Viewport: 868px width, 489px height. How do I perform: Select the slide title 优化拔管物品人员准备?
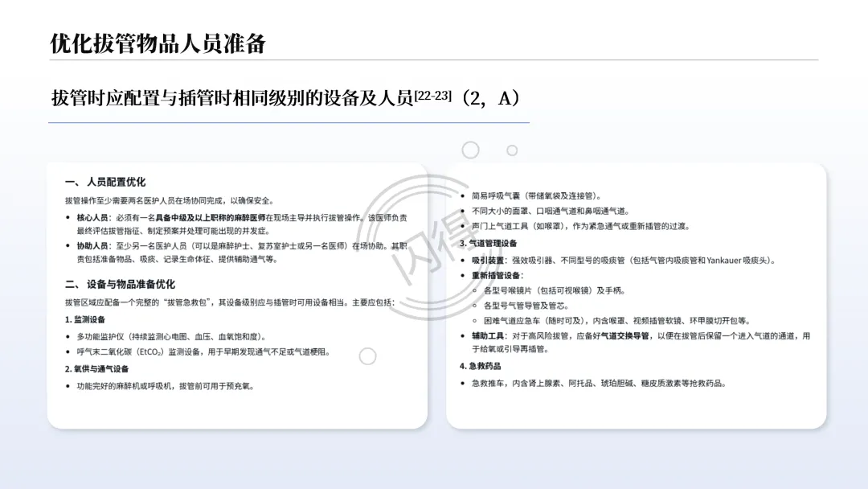(158, 43)
